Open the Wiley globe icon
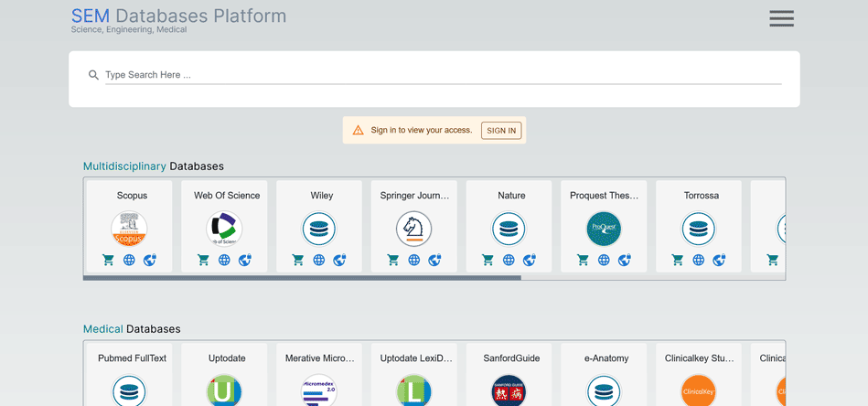This screenshot has height=406, width=868. [319, 260]
